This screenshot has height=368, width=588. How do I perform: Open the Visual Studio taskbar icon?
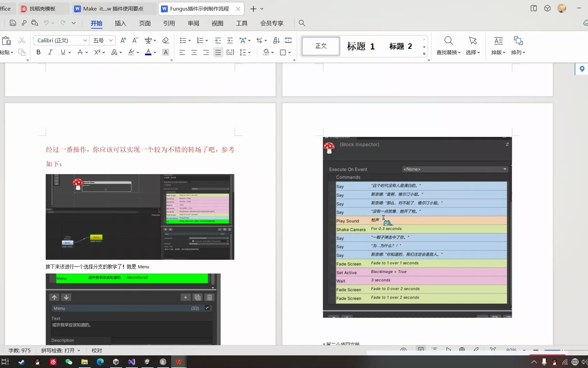132,362
